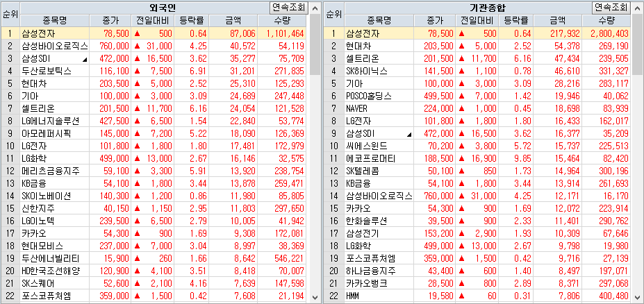Screen dimensions: 644x304
Task: Select LG이노텍 in 외국인 list
Action: [38, 221]
